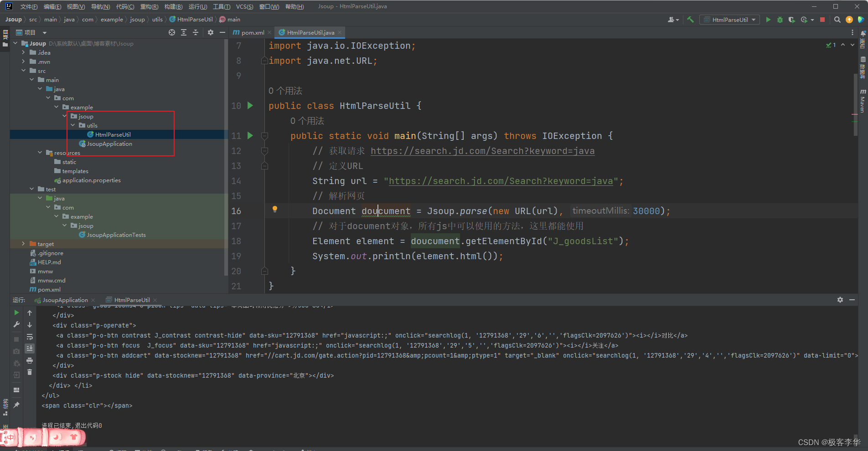Pin the run tab using pin icon
The image size is (868, 451).
pos(16,405)
